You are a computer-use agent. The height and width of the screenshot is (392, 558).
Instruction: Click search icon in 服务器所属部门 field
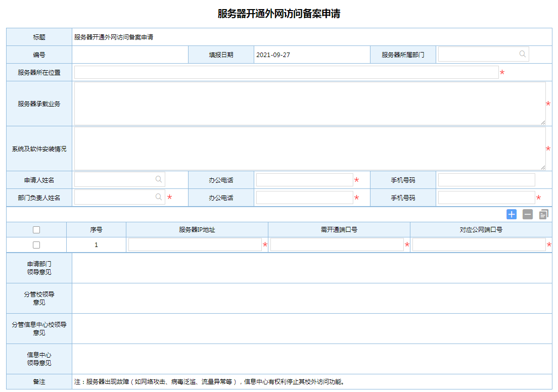click(x=523, y=54)
